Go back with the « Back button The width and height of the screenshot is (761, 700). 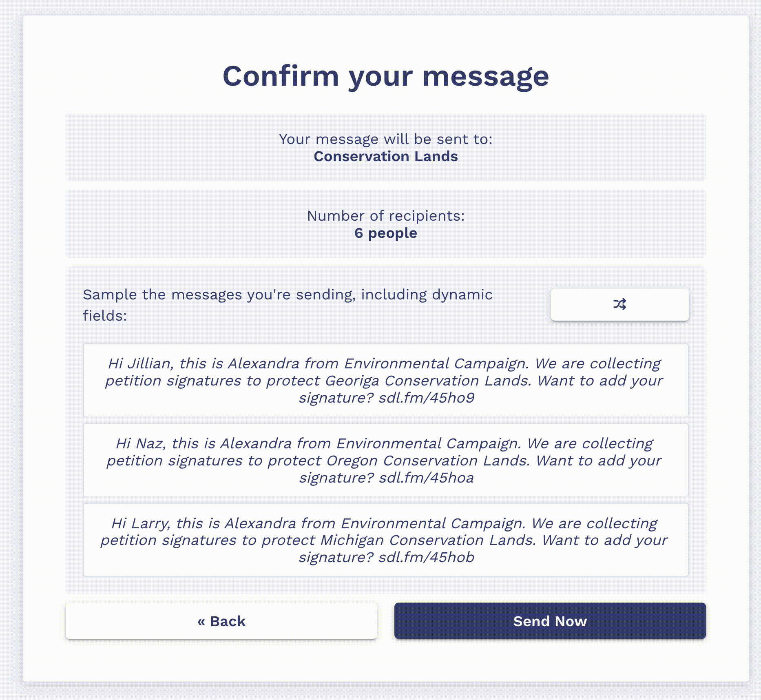pos(221,621)
